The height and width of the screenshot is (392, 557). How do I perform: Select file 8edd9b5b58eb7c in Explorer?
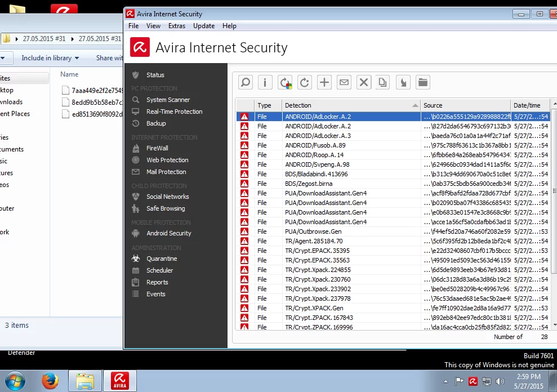click(92, 102)
